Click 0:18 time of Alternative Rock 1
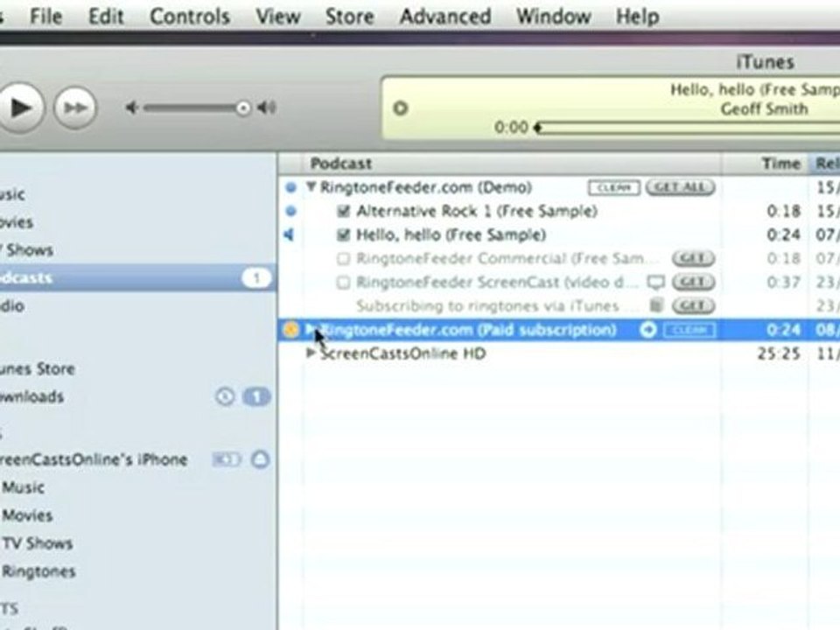 [x=784, y=211]
